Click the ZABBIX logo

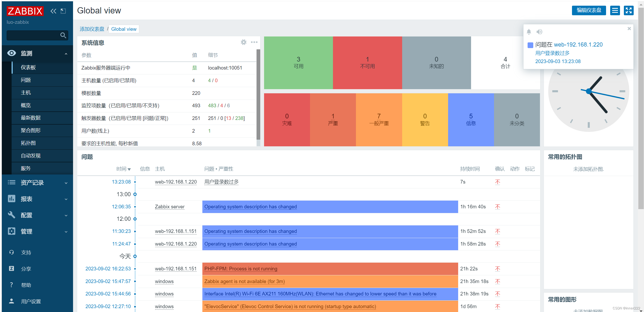click(x=25, y=11)
